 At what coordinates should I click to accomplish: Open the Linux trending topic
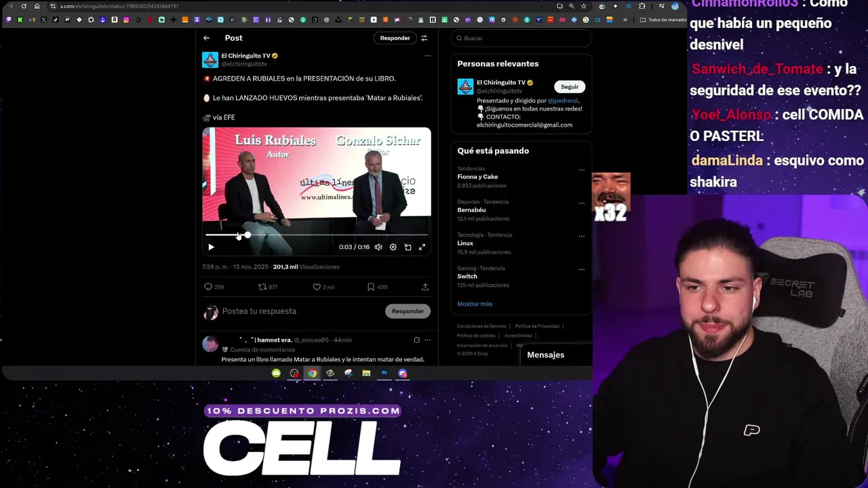[465, 243]
